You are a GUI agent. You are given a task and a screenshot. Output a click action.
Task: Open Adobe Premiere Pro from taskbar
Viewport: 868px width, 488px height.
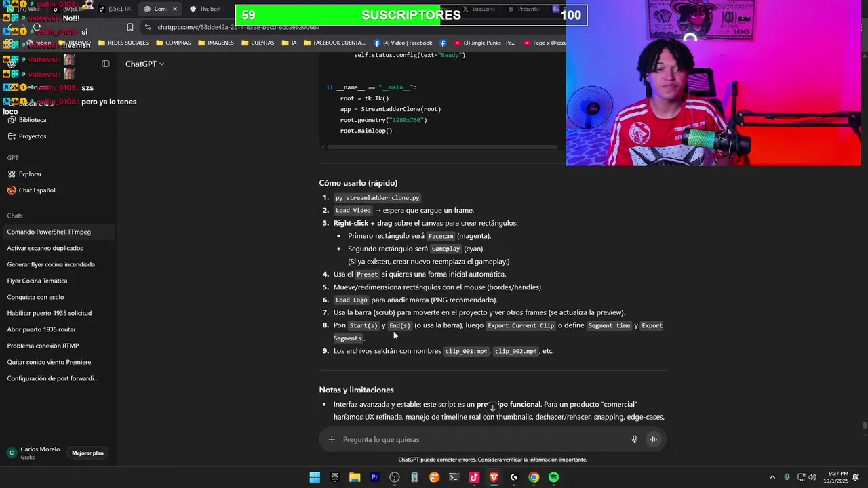point(374,477)
